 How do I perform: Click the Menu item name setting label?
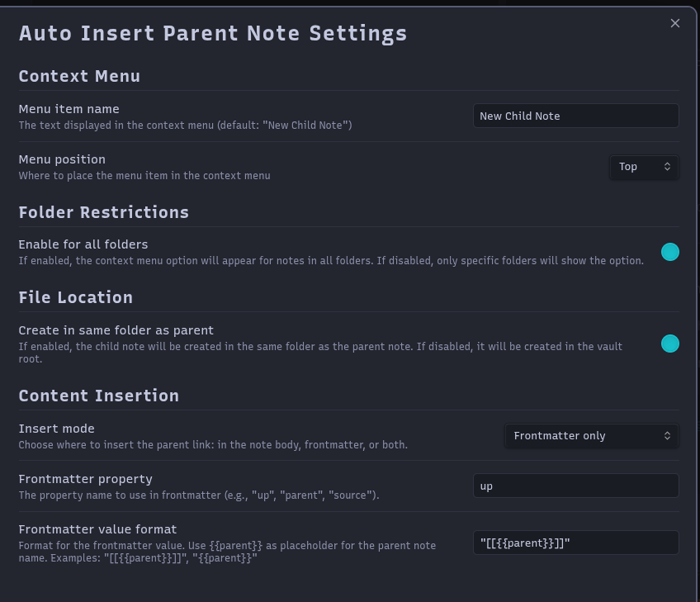tap(69, 109)
